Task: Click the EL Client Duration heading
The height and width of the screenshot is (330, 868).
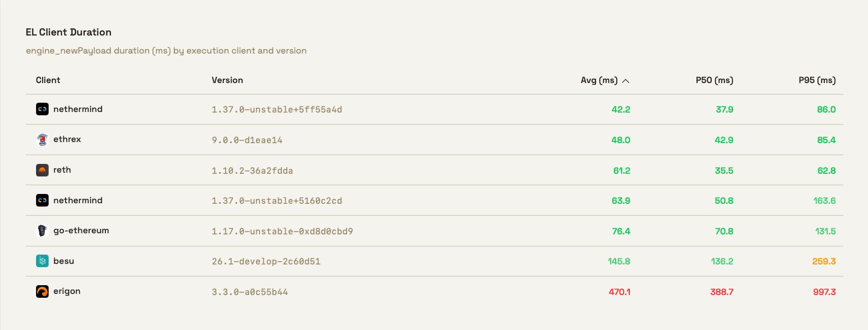Action: pyautogui.click(x=68, y=32)
